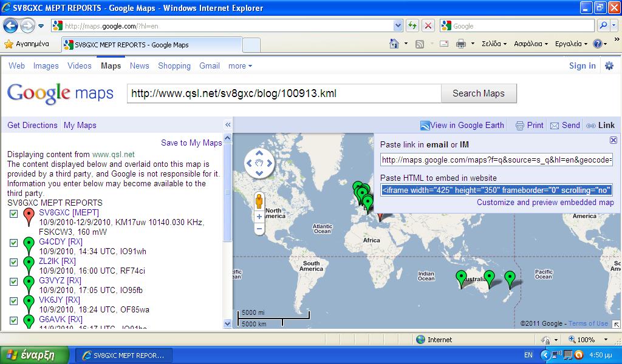Viewport: 622px width, 364px height.
Task: Click the IE Back navigation button
Action: click(11, 26)
